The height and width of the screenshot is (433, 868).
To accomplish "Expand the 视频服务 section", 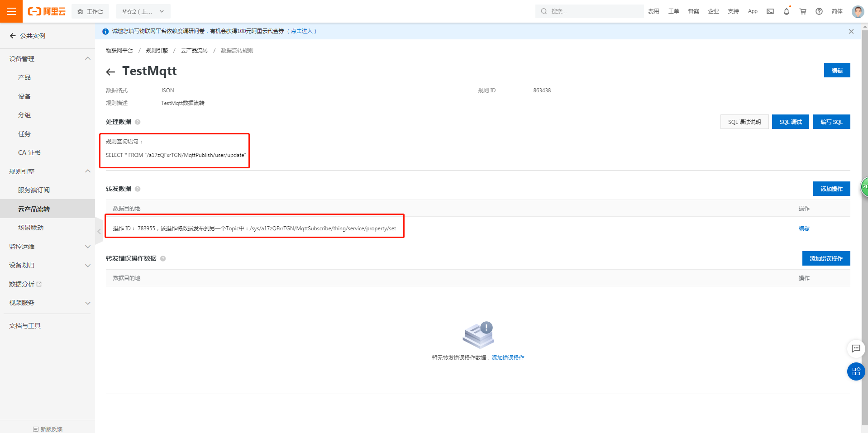I will (88, 303).
